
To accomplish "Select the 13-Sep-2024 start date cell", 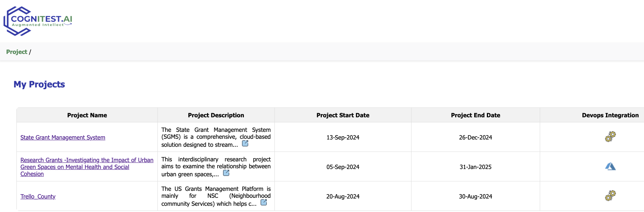I will click(x=343, y=137).
